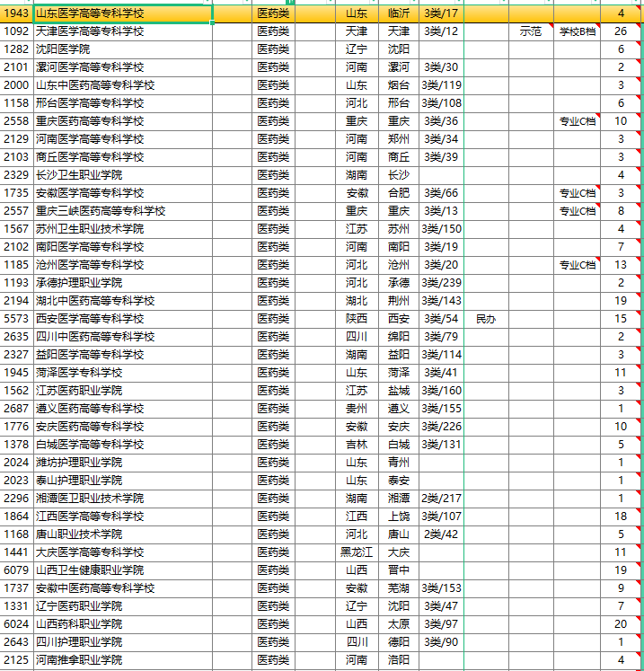Select the province cell 贵州
Viewport: 644px width, 671px height.
click(x=357, y=409)
